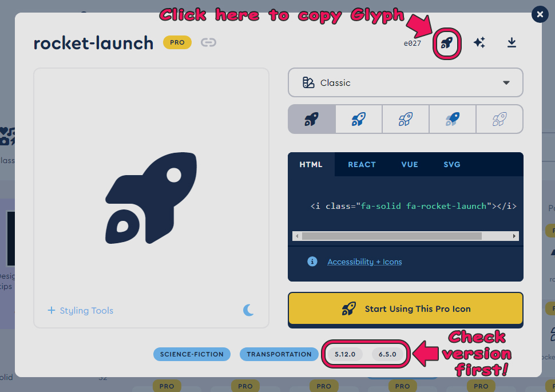The image size is (555, 392).
Task: Select the Solid style variant
Action: [311, 119]
